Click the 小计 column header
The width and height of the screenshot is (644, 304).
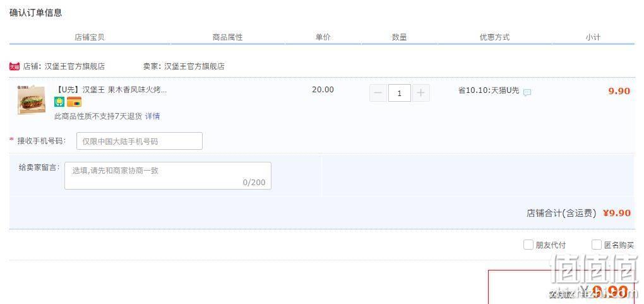pyautogui.click(x=593, y=37)
